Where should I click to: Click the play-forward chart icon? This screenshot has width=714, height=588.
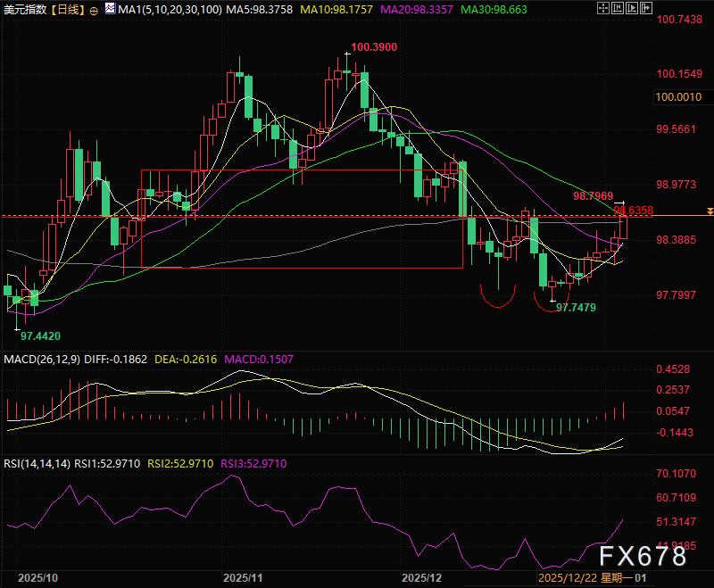[x=632, y=8]
